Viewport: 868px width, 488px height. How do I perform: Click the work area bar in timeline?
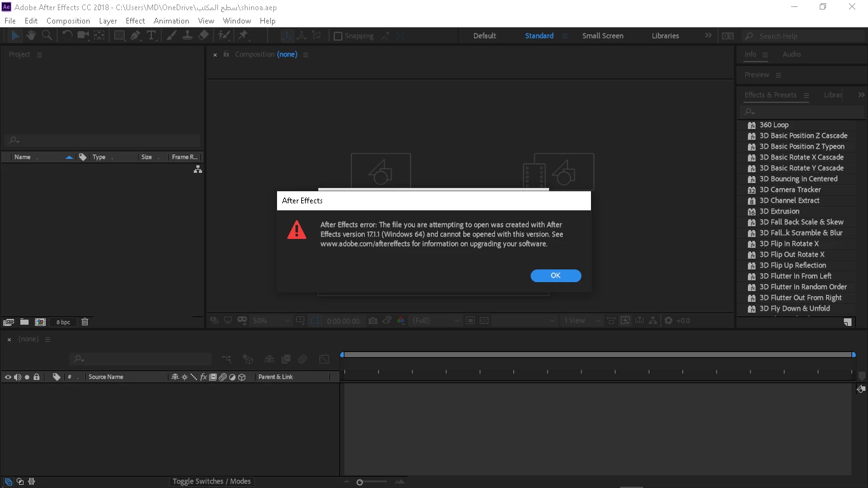597,355
